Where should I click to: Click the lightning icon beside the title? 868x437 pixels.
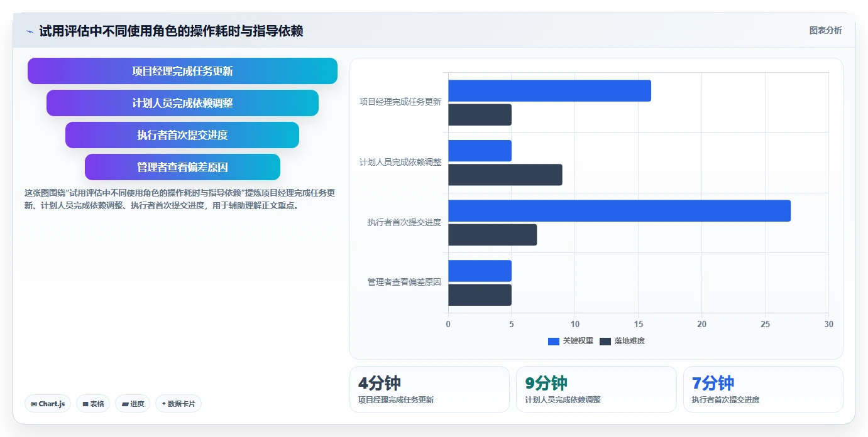30,31
